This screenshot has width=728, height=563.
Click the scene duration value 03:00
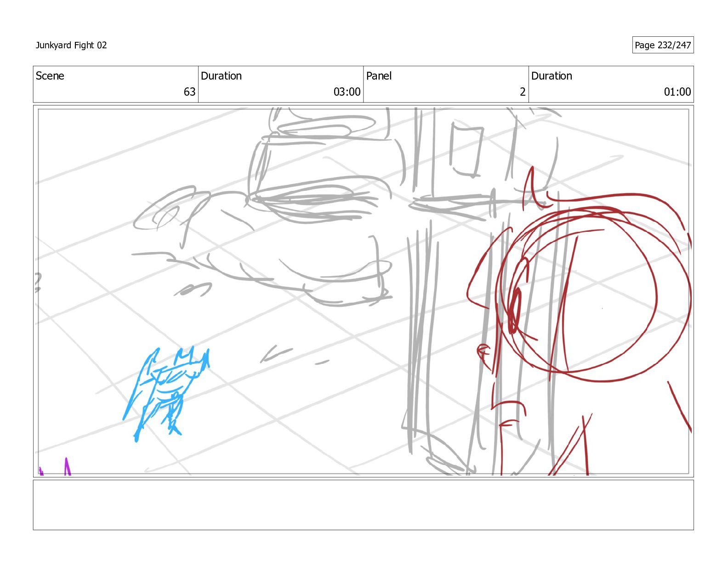347,92
